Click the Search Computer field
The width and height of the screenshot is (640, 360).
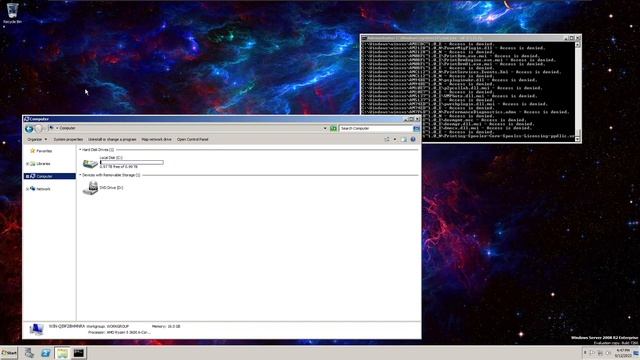tap(376, 129)
